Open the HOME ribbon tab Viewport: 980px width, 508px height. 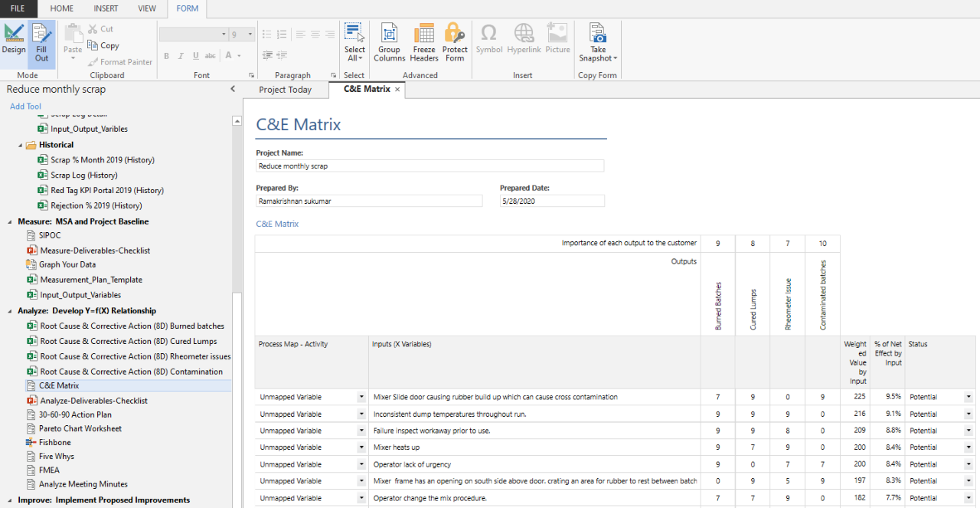click(62, 8)
